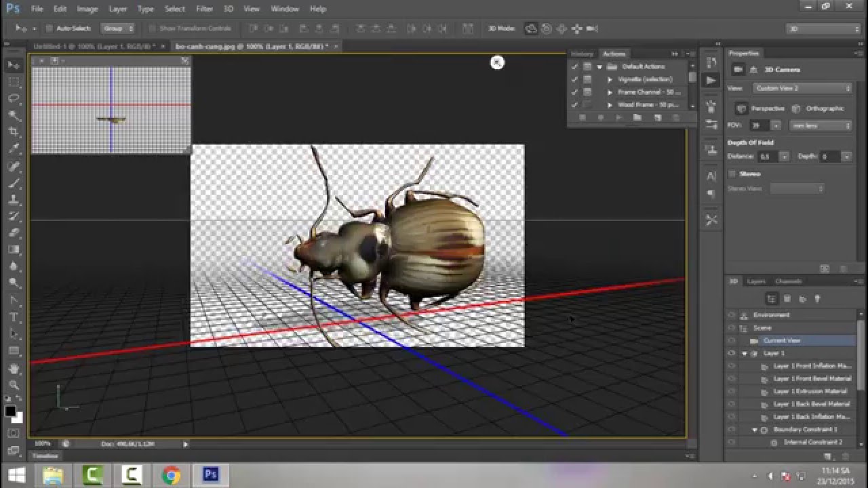Screen dimensions: 868x488
Task: Switch to the History tab
Action: tap(582, 54)
